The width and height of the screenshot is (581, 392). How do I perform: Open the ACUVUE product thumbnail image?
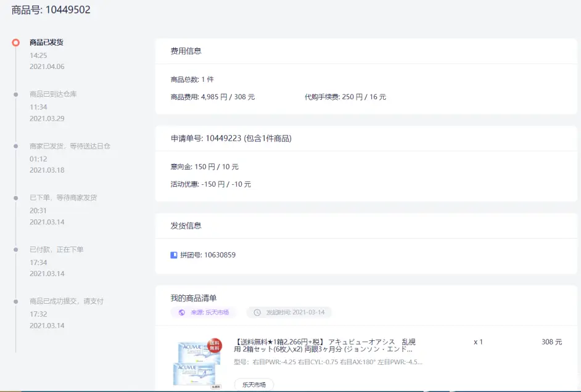click(x=197, y=363)
